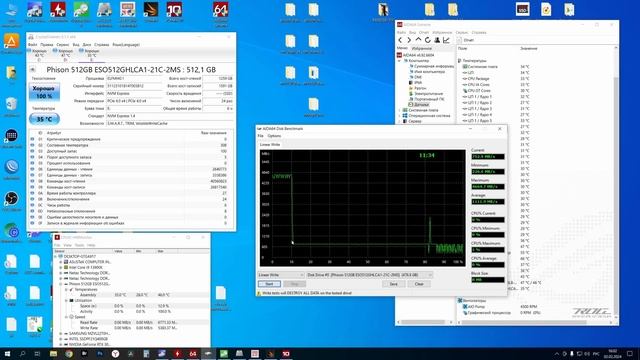The image size is (640, 360).
Task: Click the user icon in AIDA64 toolbar
Action: tap(437, 40)
